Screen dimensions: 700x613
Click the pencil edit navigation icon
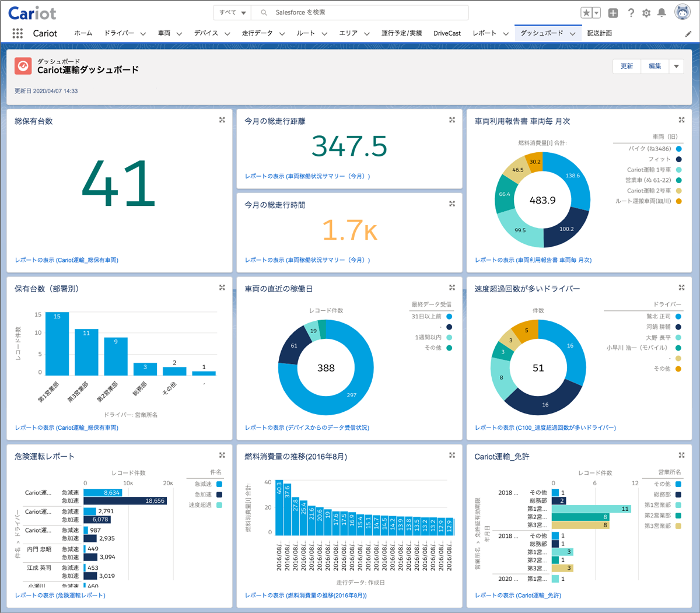tap(688, 34)
